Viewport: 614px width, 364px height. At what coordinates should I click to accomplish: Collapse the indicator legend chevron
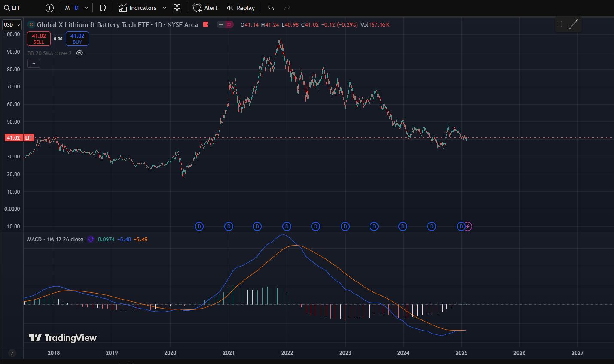point(34,63)
